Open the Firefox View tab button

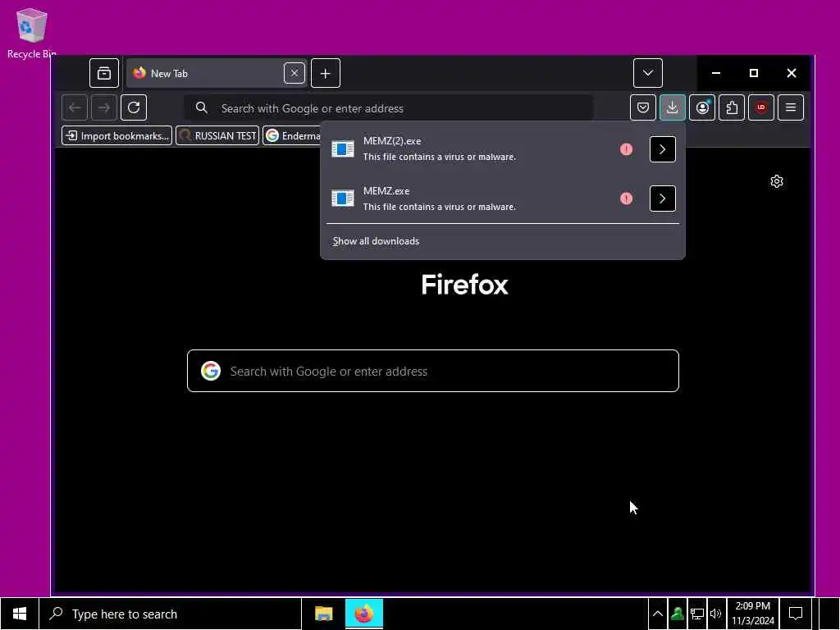[x=104, y=73]
